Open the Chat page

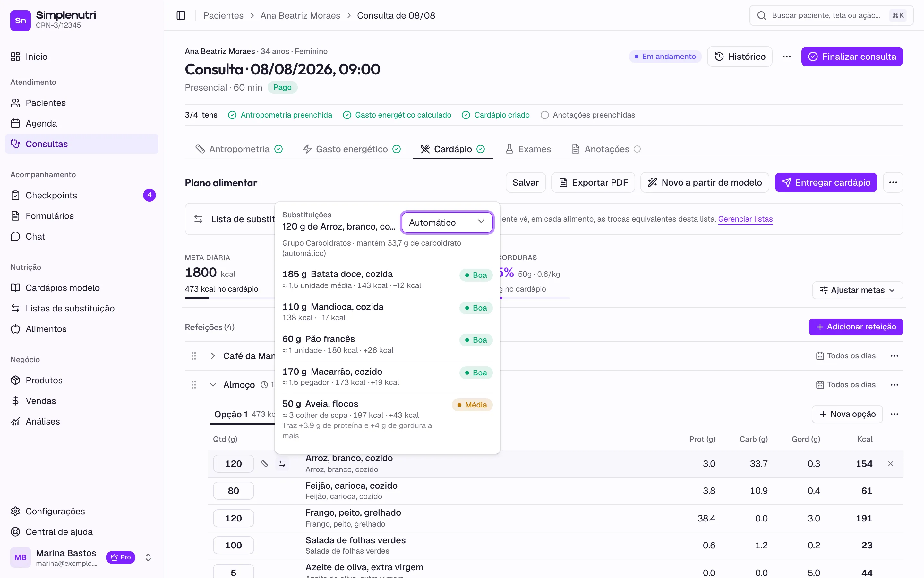[82, 236]
